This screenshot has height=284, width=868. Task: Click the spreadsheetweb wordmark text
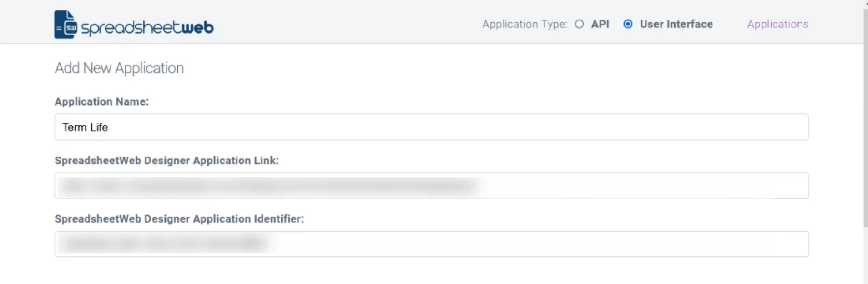(x=147, y=28)
